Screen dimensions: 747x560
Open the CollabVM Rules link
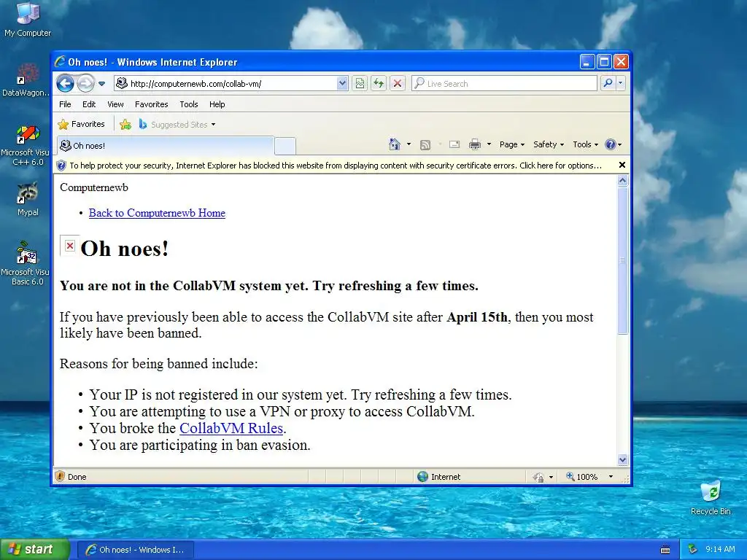[231, 428]
